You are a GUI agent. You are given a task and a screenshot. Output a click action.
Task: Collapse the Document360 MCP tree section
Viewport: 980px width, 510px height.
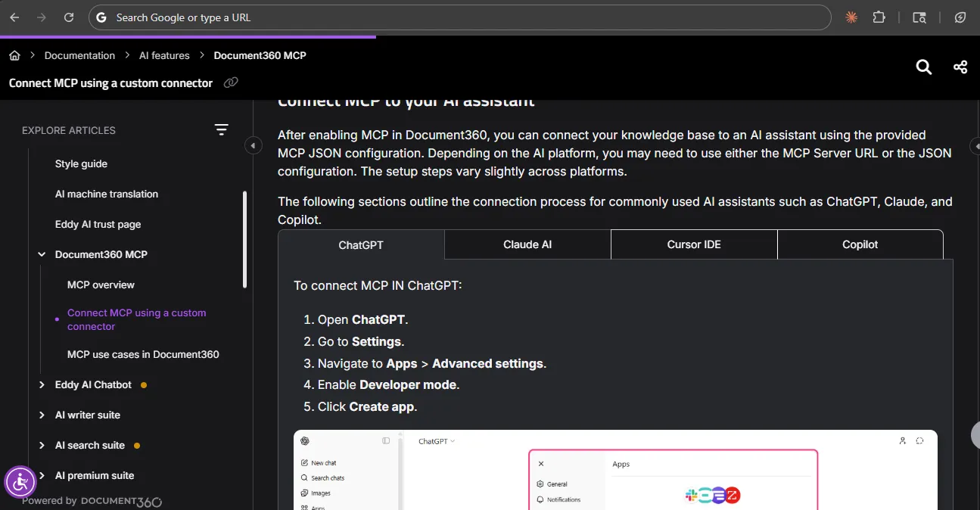[42, 254]
